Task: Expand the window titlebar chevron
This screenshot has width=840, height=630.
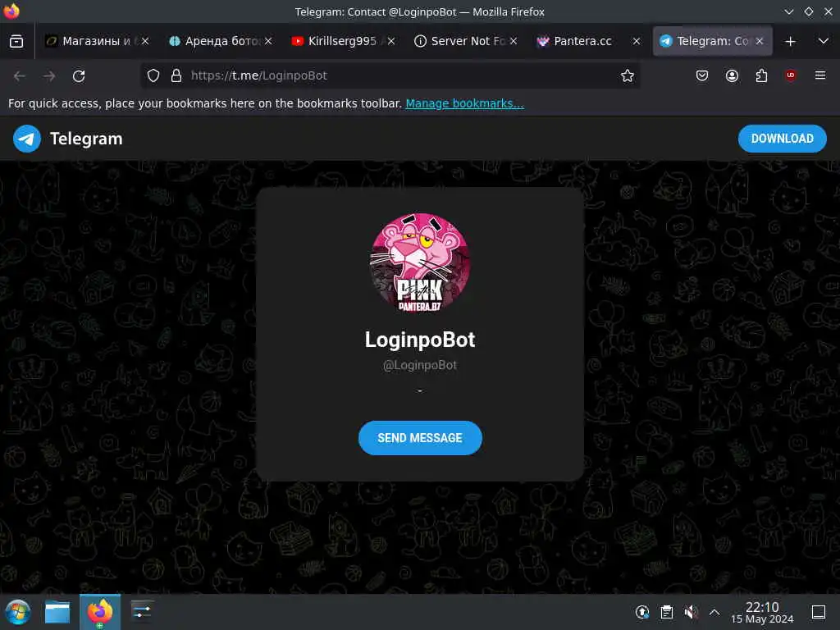Action: pos(788,11)
